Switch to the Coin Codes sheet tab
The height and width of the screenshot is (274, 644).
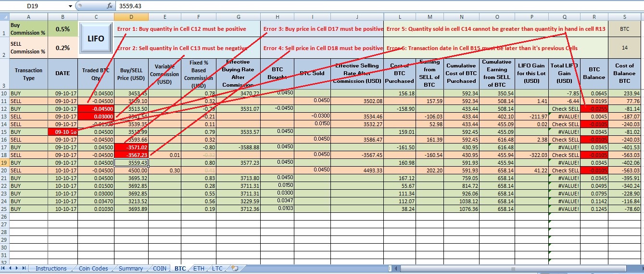click(93, 269)
